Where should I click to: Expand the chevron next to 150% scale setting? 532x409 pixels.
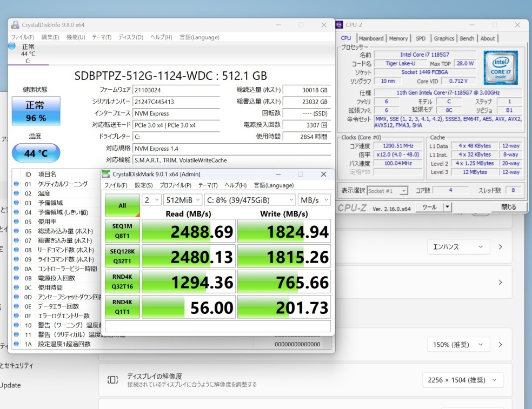click(x=501, y=345)
